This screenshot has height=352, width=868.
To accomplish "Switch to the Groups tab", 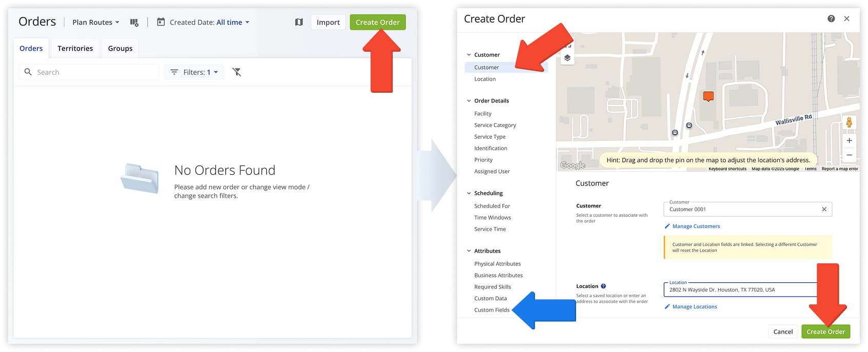I will point(120,48).
